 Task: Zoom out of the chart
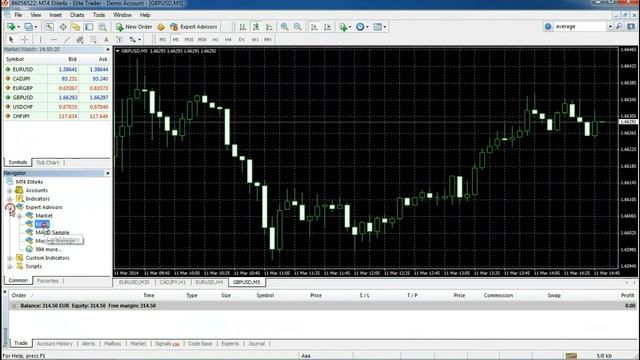click(x=298, y=27)
